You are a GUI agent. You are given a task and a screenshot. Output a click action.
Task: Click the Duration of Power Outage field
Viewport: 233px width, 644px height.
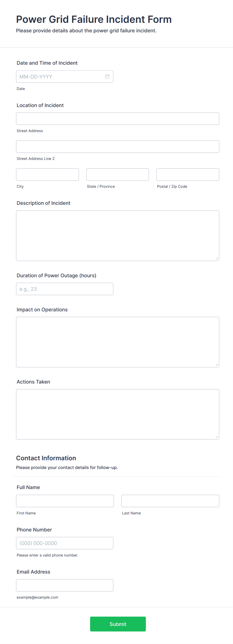(x=65, y=289)
